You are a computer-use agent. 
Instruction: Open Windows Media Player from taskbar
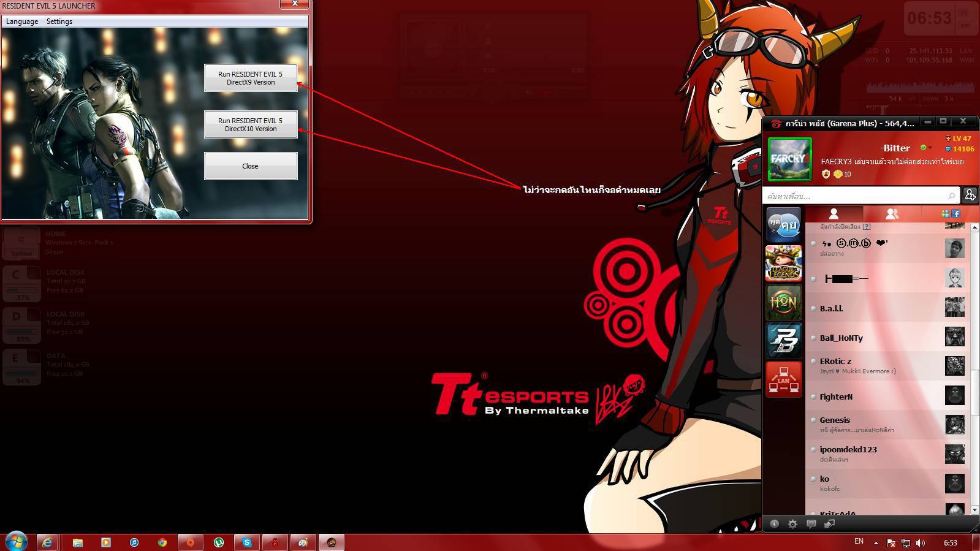coord(105,542)
